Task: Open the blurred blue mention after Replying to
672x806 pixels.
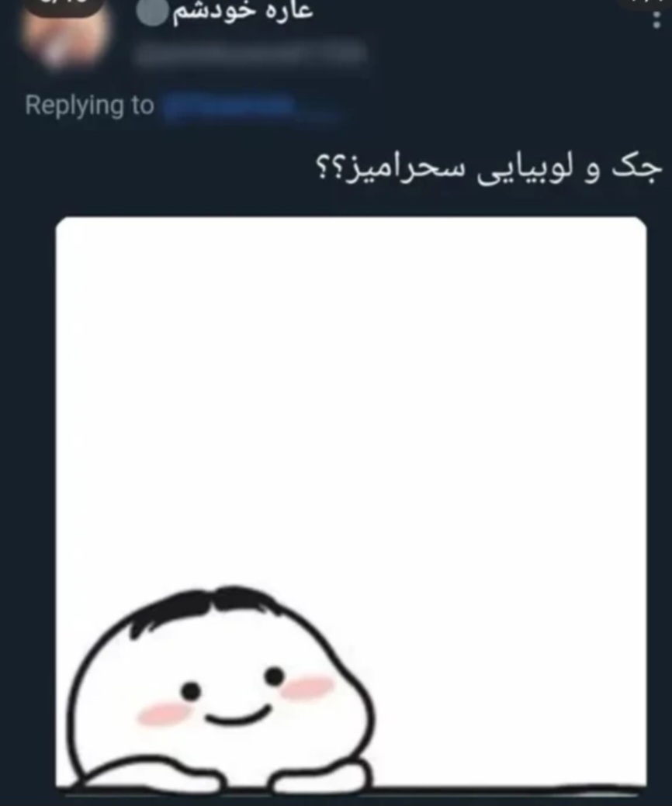Action: [x=251, y=107]
